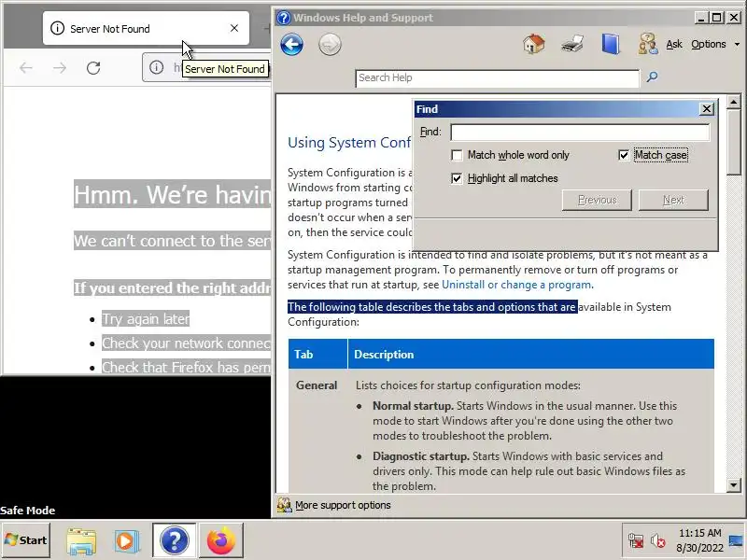The height and width of the screenshot is (560, 747).
Task: Click the network status tray icon
Action: (636, 541)
